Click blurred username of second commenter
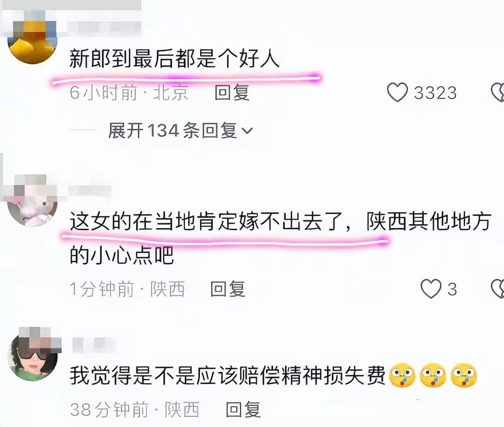This screenshot has width=504, height=427. (90, 190)
